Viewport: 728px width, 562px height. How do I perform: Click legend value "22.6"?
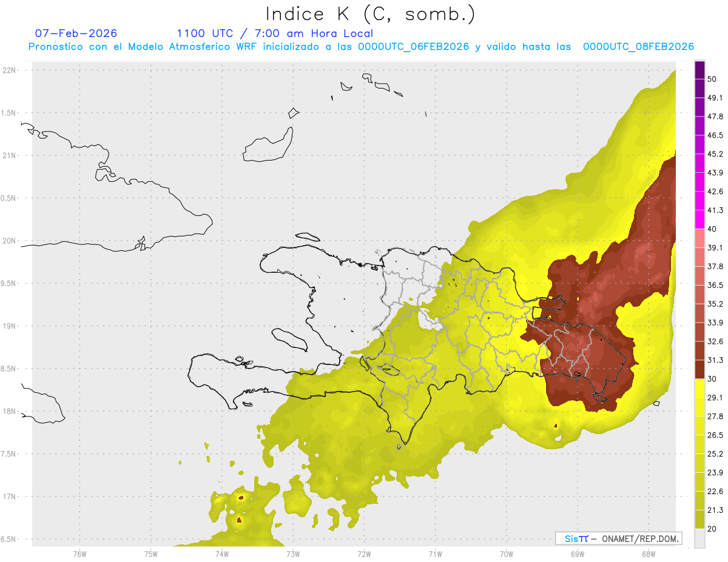click(x=715, y=492)
